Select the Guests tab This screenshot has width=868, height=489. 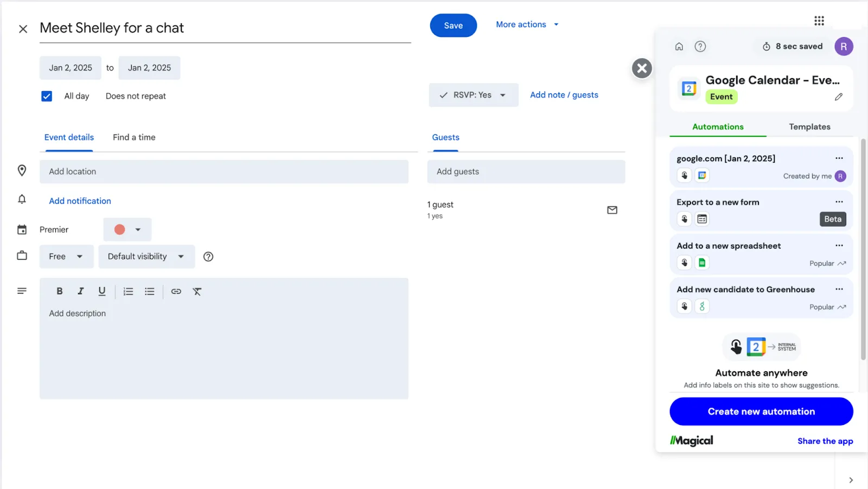coord(445,137)
